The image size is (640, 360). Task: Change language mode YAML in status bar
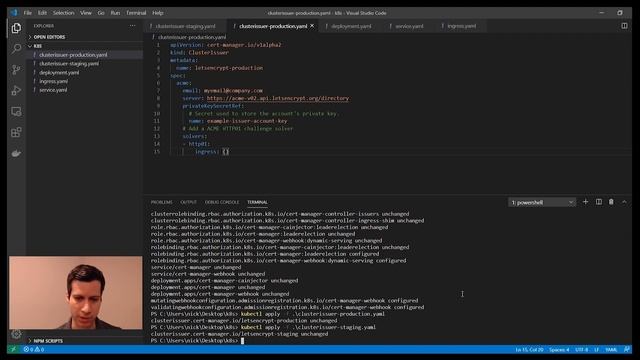pos(611,350)
